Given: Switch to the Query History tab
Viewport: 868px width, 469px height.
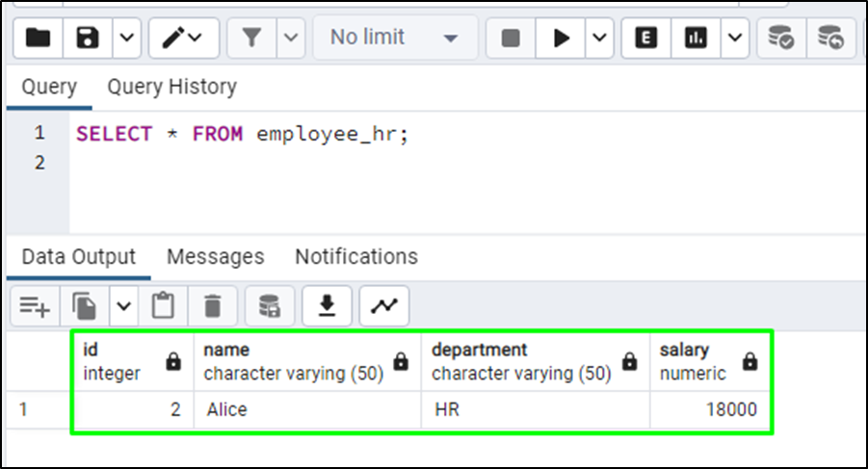Looking at the screenshot, I should point(172,87).
